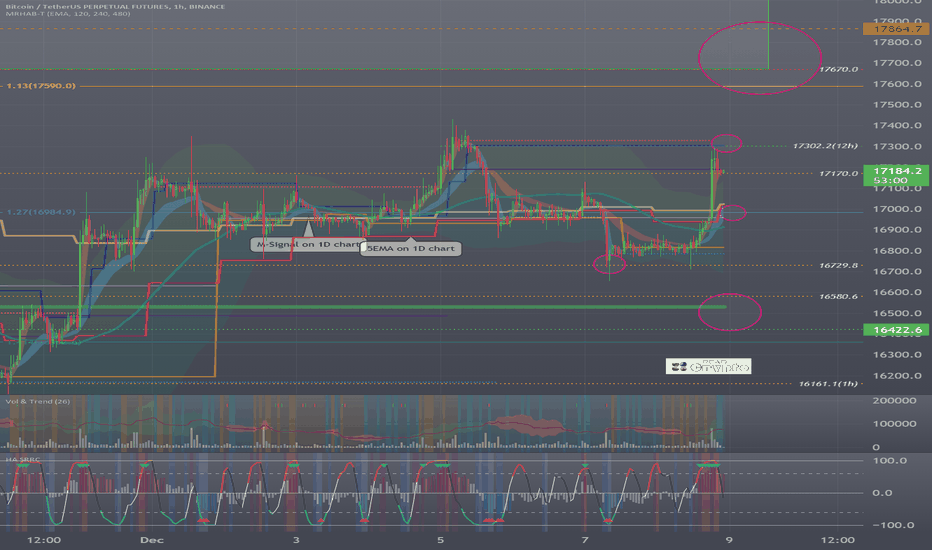Image resolution: width=932 pixels, height=550 pixels.
Task: Click the 9 date label on time axis
Action: (729, 540)
